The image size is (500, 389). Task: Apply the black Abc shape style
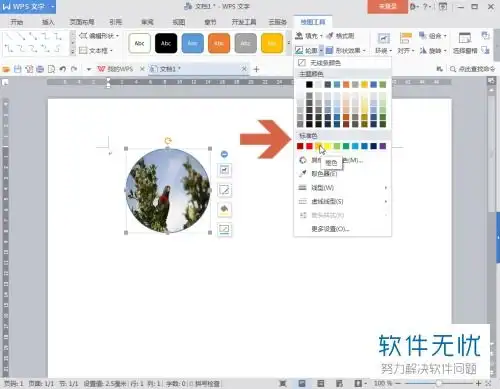[x=166, y=43]
